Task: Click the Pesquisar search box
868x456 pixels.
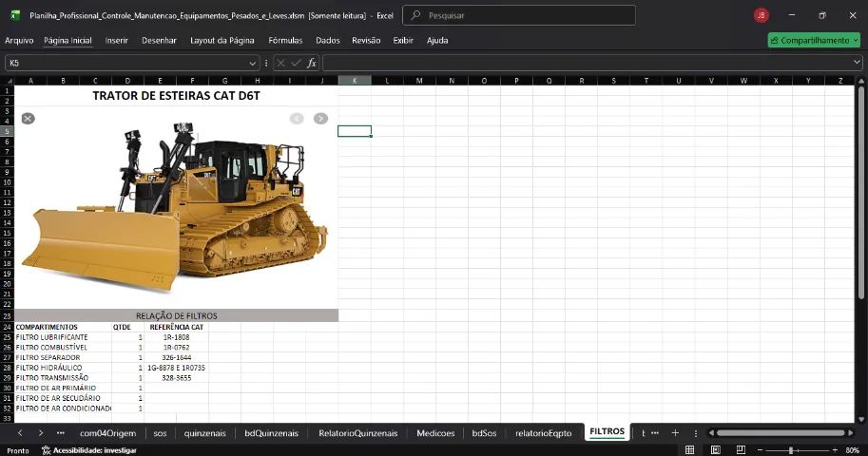Action: [519, 15]
